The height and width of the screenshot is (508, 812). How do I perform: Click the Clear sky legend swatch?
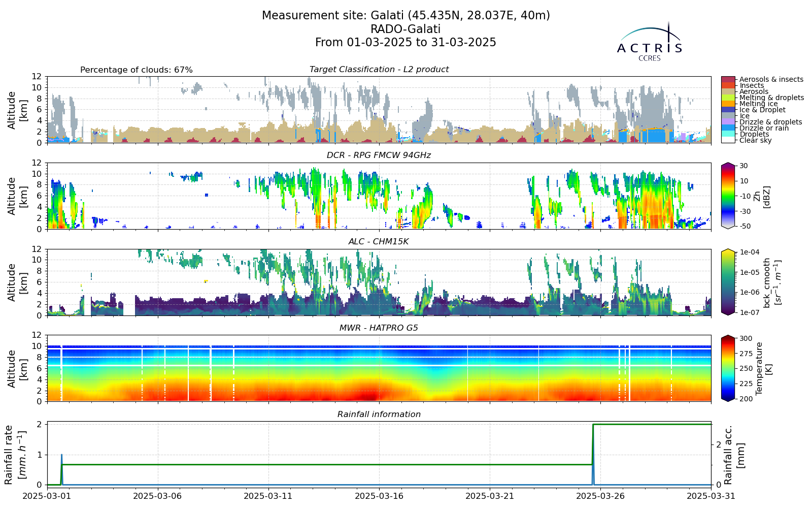coord(728,140)
